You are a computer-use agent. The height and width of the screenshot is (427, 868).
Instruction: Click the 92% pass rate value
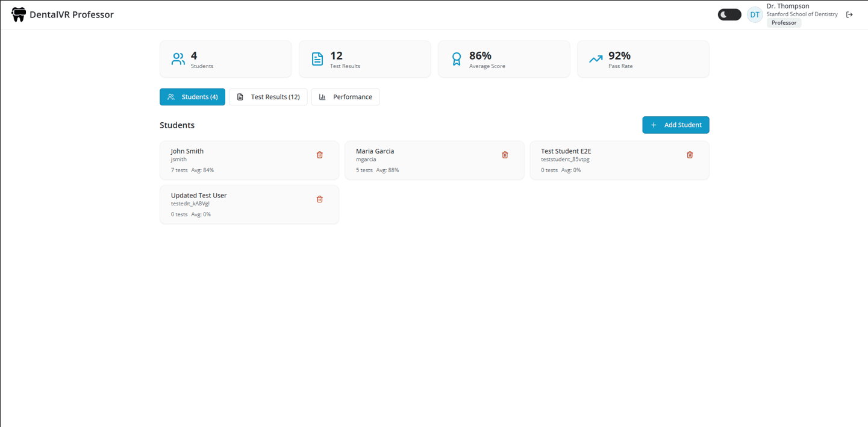(619, 55)
